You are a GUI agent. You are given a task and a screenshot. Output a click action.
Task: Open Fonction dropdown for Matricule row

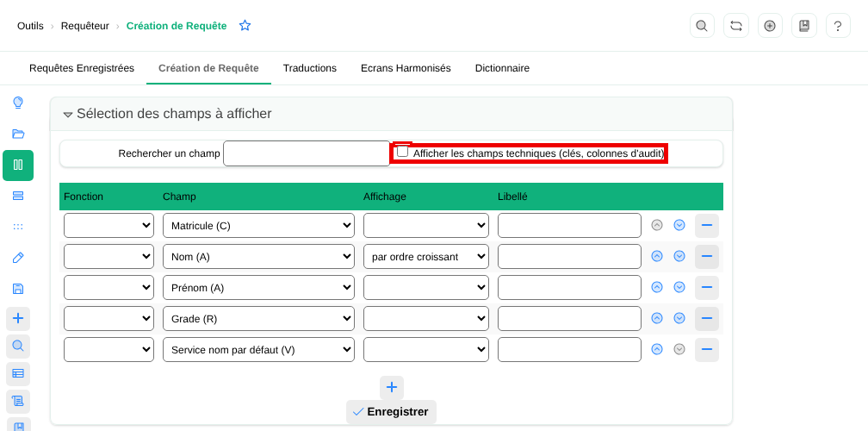tap(109, 226)
